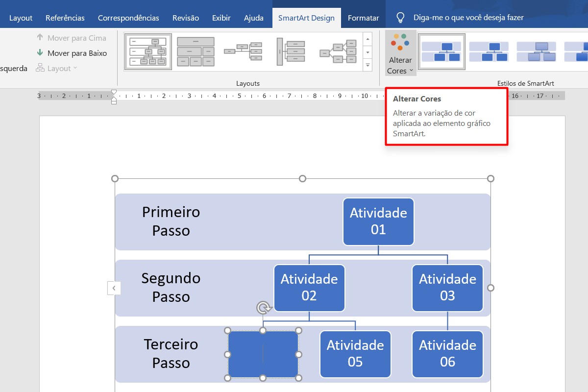Viewport: 588px width, 392px height.
Task: Click the Atividade 01 box
Action: tap(378, 221)
